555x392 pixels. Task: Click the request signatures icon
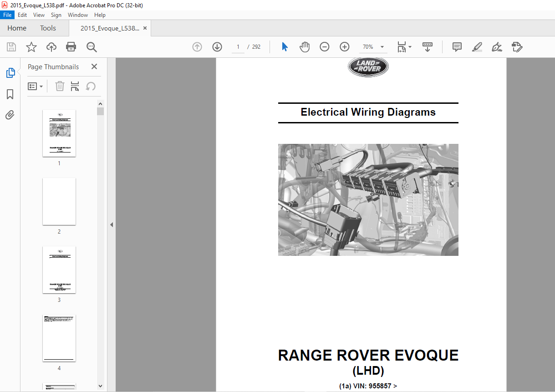(x=517, y=47)
